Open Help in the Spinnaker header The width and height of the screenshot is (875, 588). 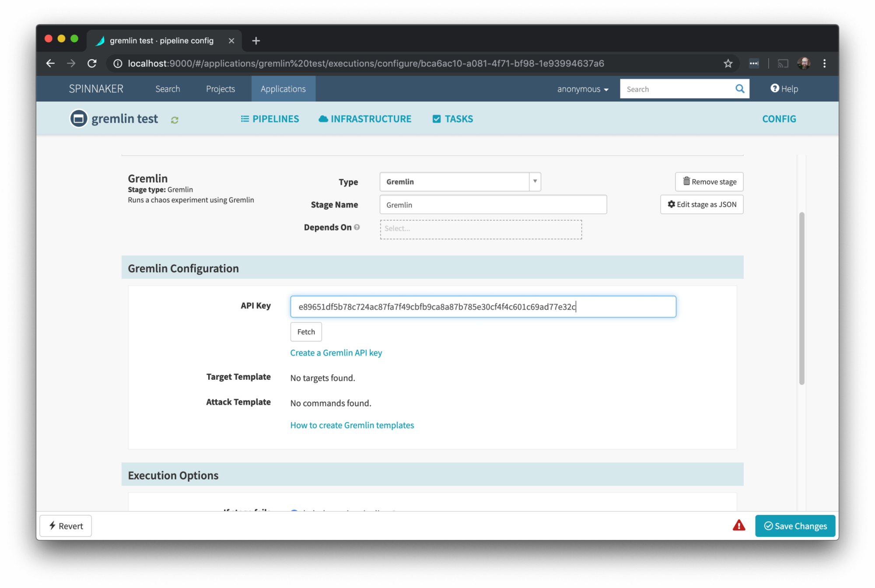click(x=784, y=89)
